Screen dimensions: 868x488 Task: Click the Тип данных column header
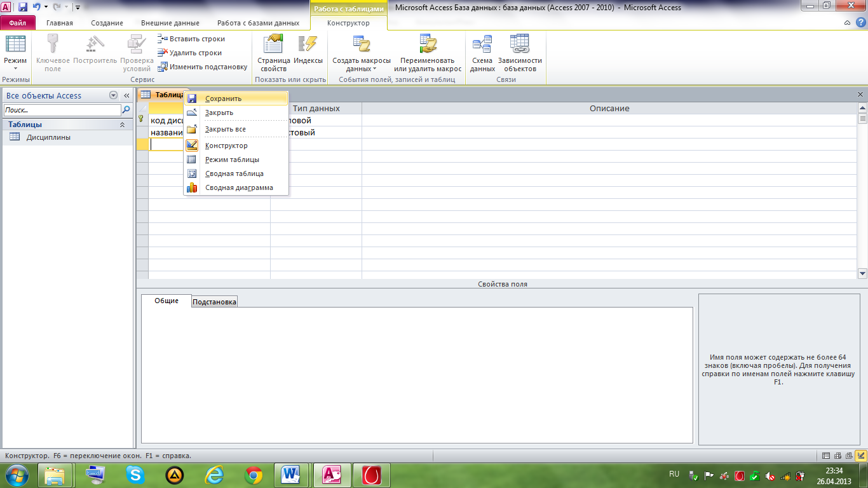[316, 108]
